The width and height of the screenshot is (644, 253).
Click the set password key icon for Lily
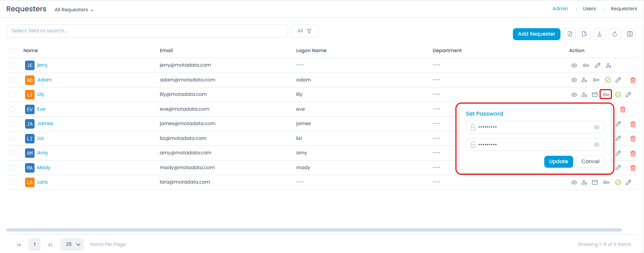click(x=606, y=95)
